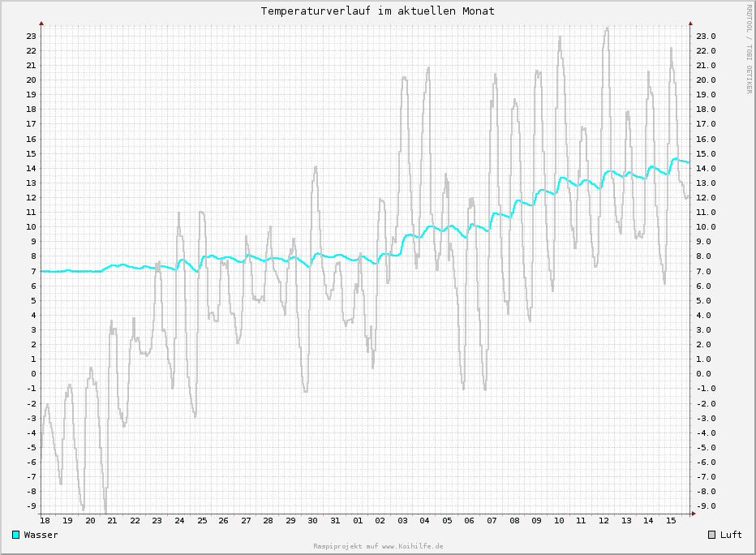The height and width of the screenshot is (555, 756).
Task: Click the x-axis date label '18'
Action: click(x=45, y=520)
